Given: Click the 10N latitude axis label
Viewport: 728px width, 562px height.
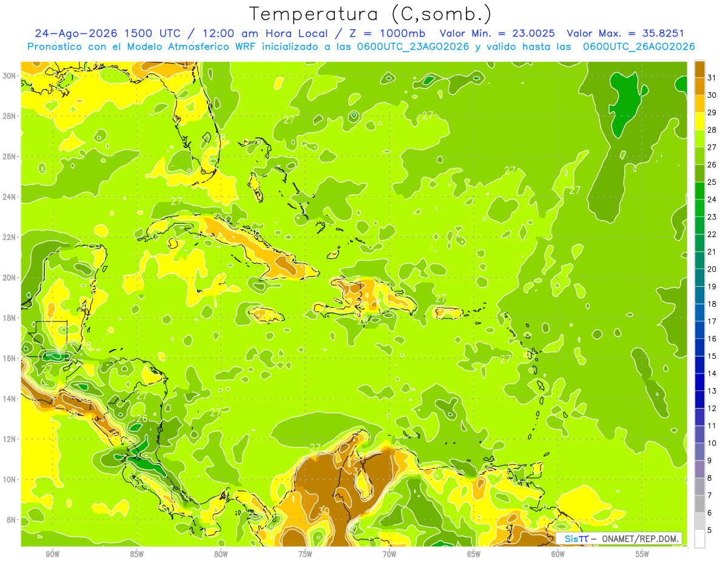Looking at the screenshot, I should click(x=8, y=480).
